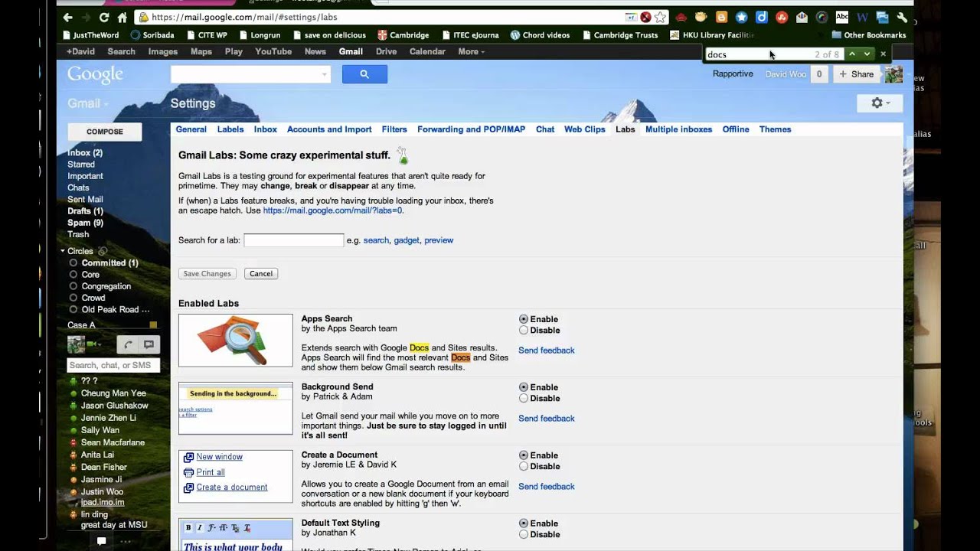Click the Share button

click(x=855, y=74)
